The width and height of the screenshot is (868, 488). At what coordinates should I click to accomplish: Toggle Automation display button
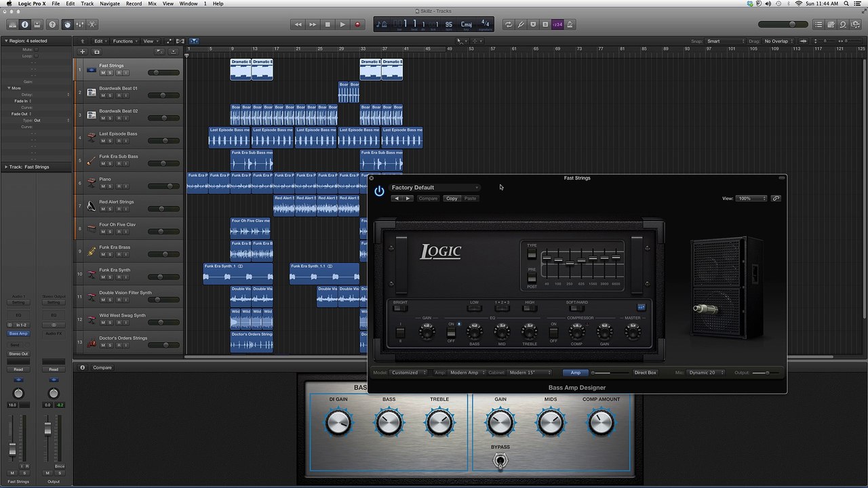coord(170,41)
